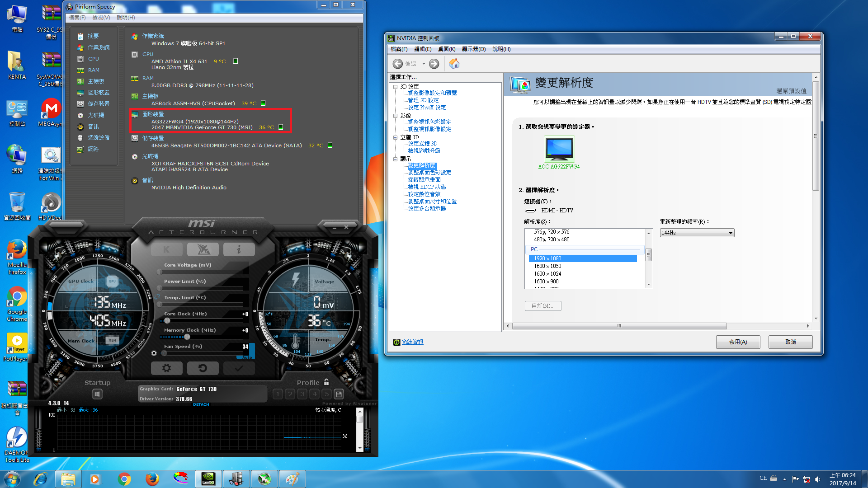Click Afterburner apply checkmark button
The width and height of the screenshot is (868, 488).
[239, 368]
